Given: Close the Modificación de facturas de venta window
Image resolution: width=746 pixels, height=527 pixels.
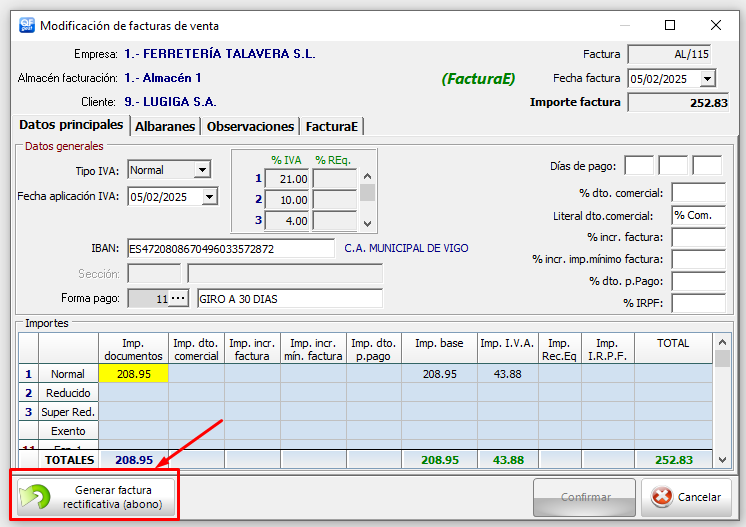Looking at the screenshot, I should pos(716,25).
